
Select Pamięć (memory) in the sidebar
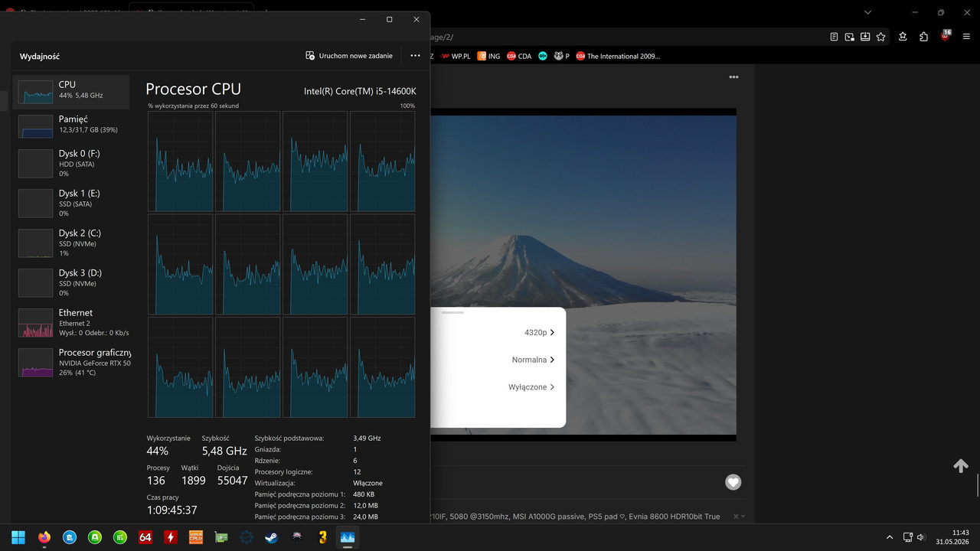[x=70, y=126]
